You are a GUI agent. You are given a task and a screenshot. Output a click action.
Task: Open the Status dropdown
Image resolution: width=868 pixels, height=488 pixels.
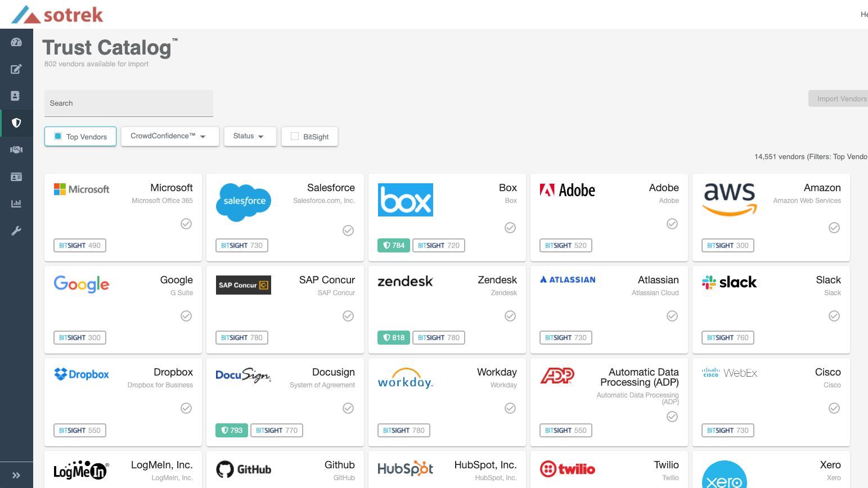(x=250, y=136)
